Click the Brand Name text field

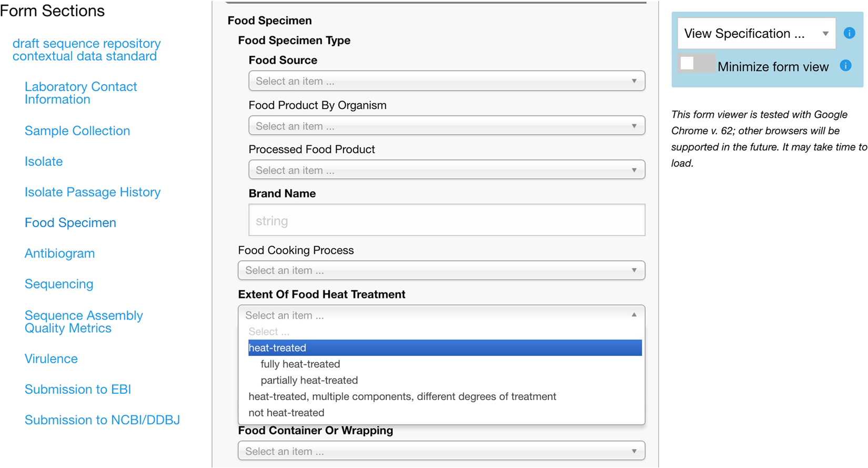point(446,221)
